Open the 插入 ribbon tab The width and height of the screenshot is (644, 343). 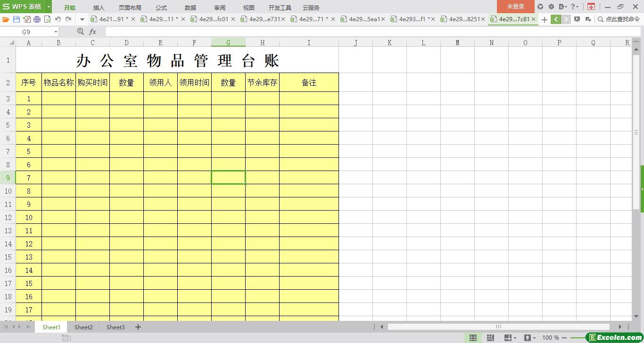[x=99, y=8]
